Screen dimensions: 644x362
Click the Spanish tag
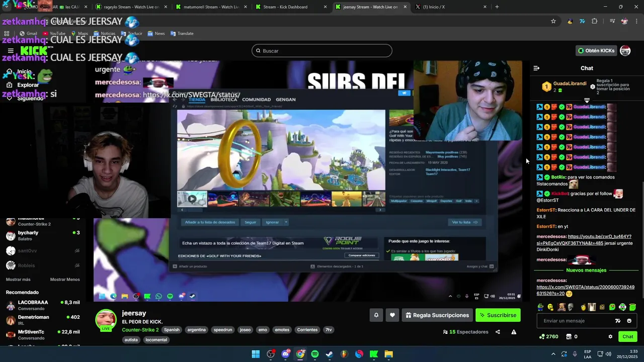(172, 330)
